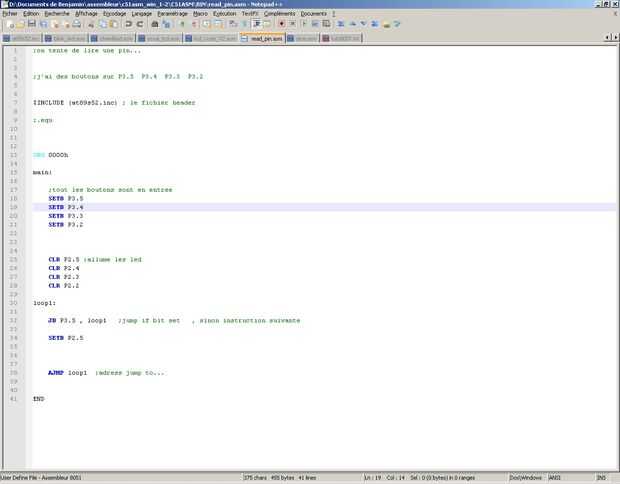Click the Synchronize vertical scrolling icon
620x484 pixels.
(207, 24)
